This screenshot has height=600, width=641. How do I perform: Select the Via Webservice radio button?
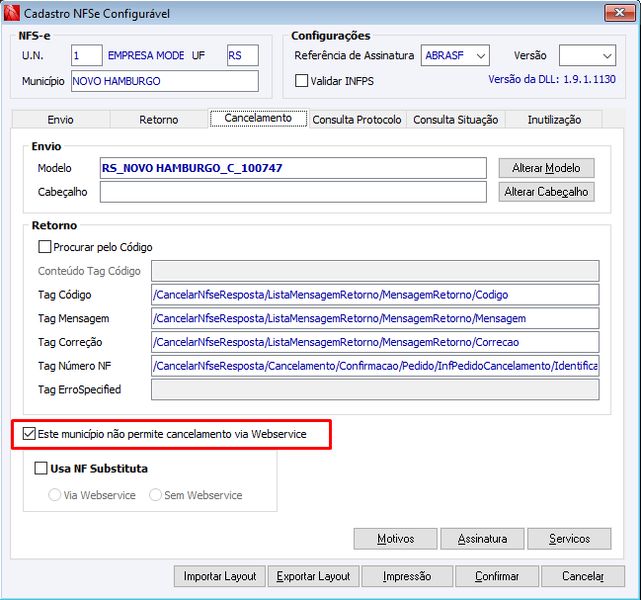pos(54,495)
